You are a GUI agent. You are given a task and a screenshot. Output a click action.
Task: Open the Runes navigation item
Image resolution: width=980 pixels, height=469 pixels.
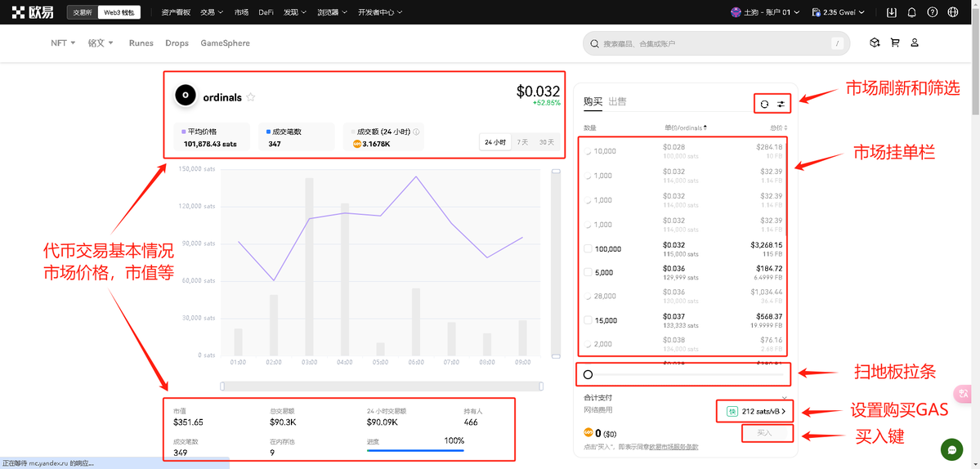click(x=141, y=43)
